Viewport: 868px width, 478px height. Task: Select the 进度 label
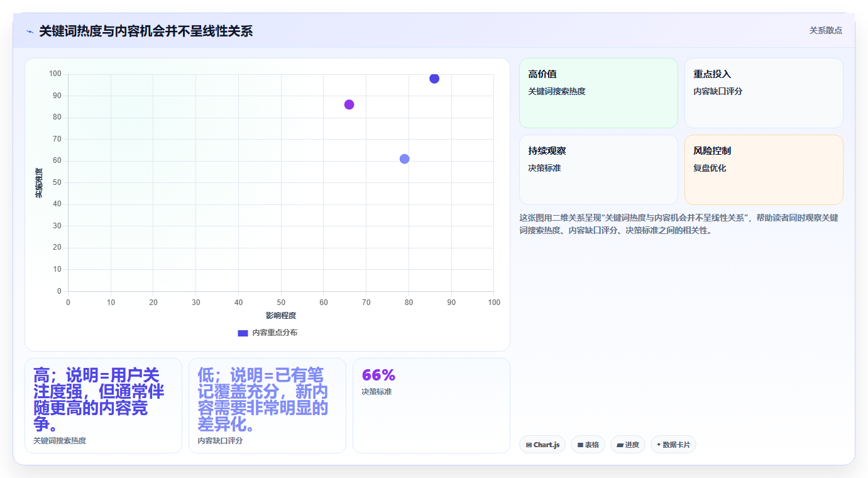click(x=632, y=445)
